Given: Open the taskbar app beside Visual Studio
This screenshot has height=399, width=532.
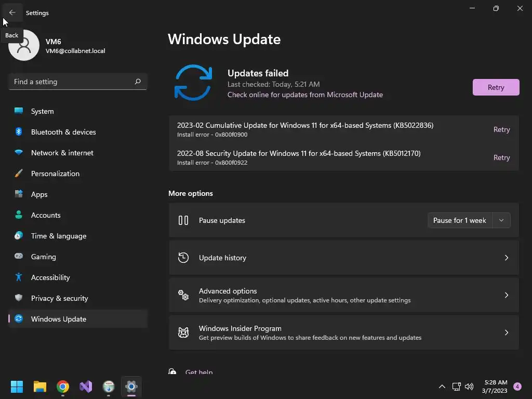Looking at the screenshot, I should point(109,387).
